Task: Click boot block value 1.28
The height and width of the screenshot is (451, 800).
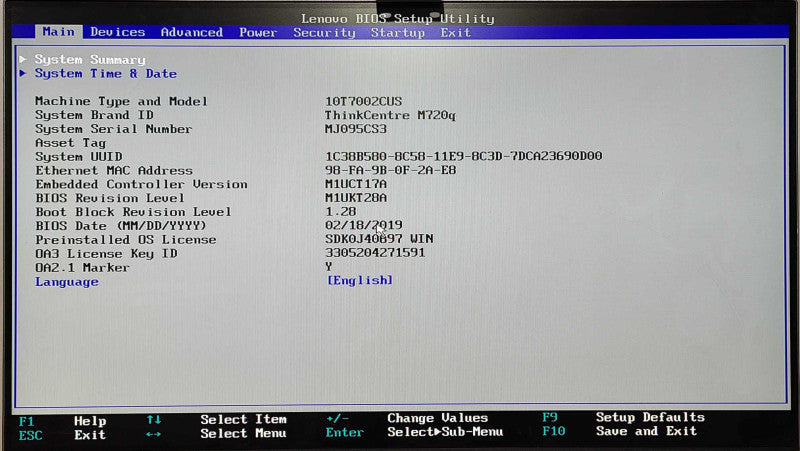Action: tap(340, 211)
